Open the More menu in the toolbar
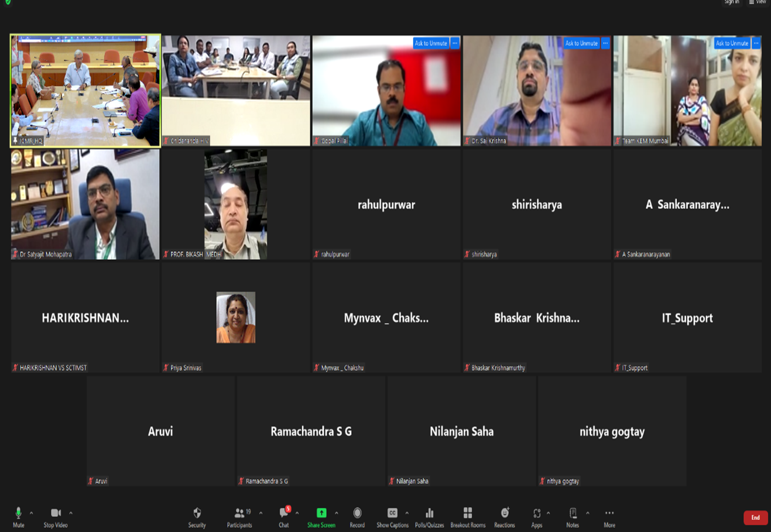The width and height of the screenshot is (771, 532). click(609, 517)
